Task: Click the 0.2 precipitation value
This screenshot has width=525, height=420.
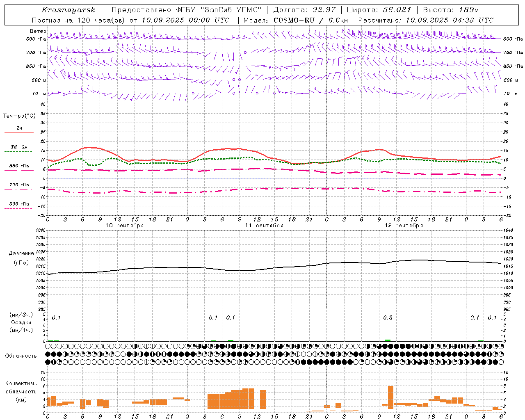Action: 388,318
